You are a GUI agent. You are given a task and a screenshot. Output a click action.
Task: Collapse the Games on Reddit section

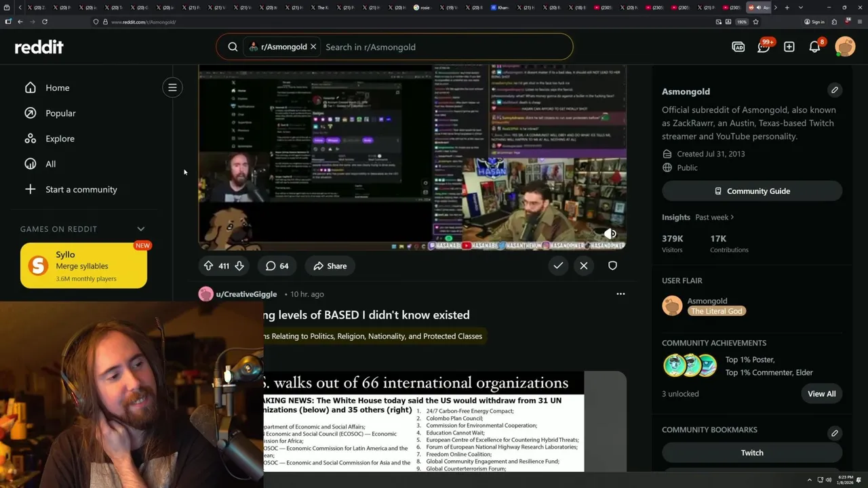point(141,229)
